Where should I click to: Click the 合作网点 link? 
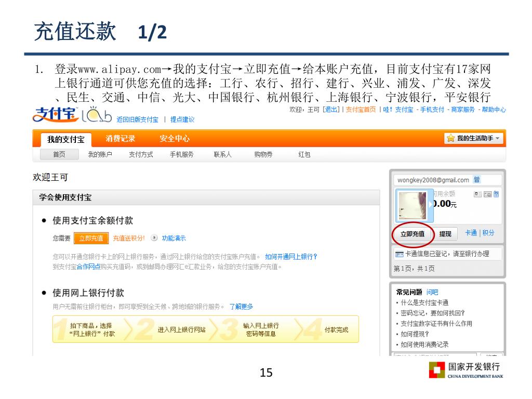tap(88, 267)
